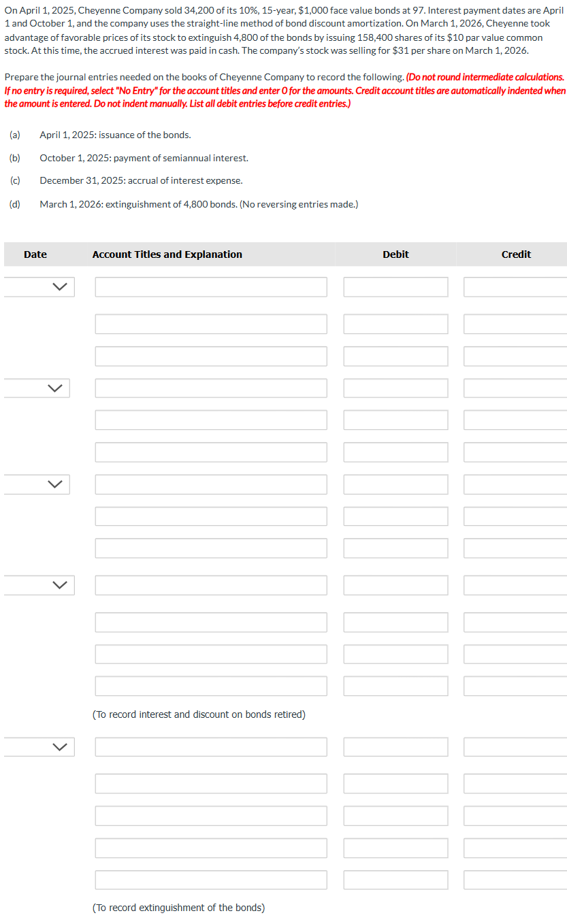Click the second entry's first-line account title field

click(211, 389)
